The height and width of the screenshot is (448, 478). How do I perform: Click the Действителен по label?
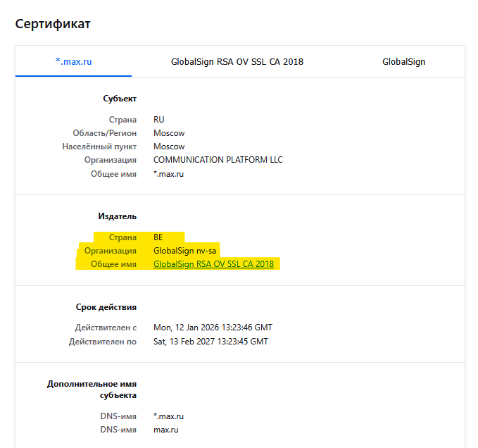point(103,342)
